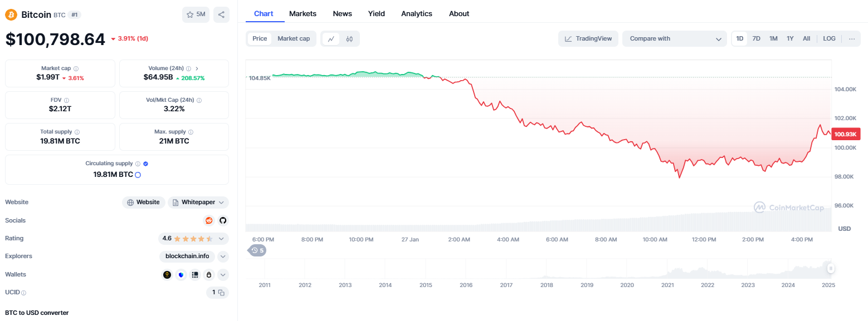The width and height of the screenshot is (868, 321).
Task: Switch to candlestick chart icon
Action: click(x=349, y=39)
